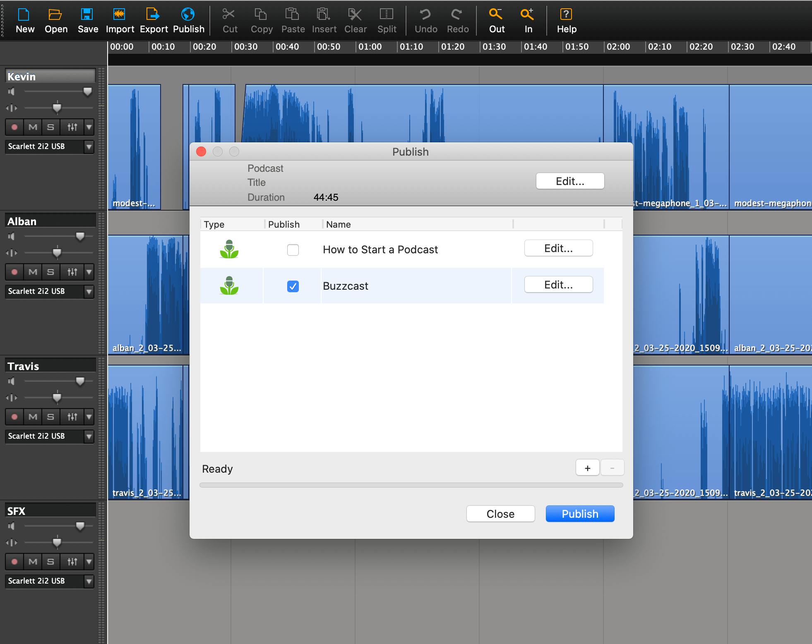Open mixer settings on Alban track
Image resolution: width=812 pixels, height=644 pixels.
[x=72, y=272]
